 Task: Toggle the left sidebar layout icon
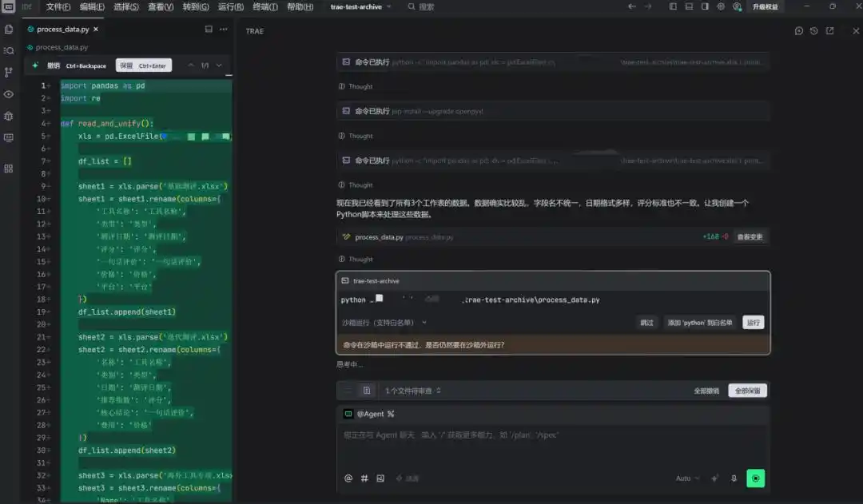(x=673, y=6)
